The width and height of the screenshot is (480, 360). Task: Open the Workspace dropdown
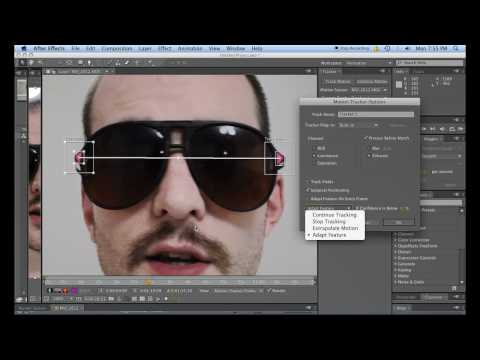tap(368, 63)
